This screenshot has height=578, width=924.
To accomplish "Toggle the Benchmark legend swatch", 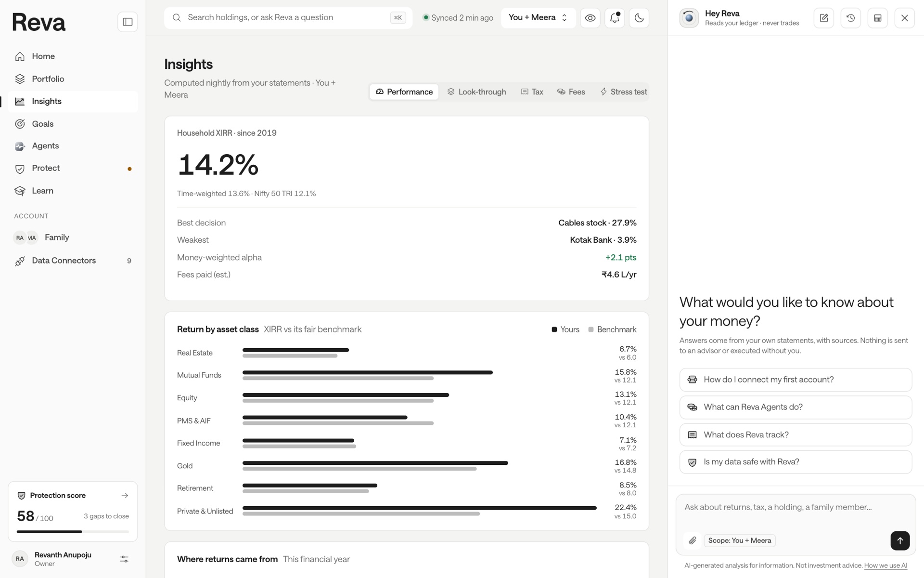I will pyautogui.click(x=591, y=329).
